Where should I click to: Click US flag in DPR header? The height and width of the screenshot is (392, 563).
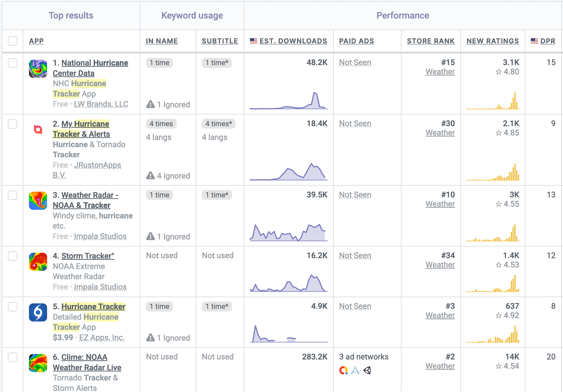534,41
